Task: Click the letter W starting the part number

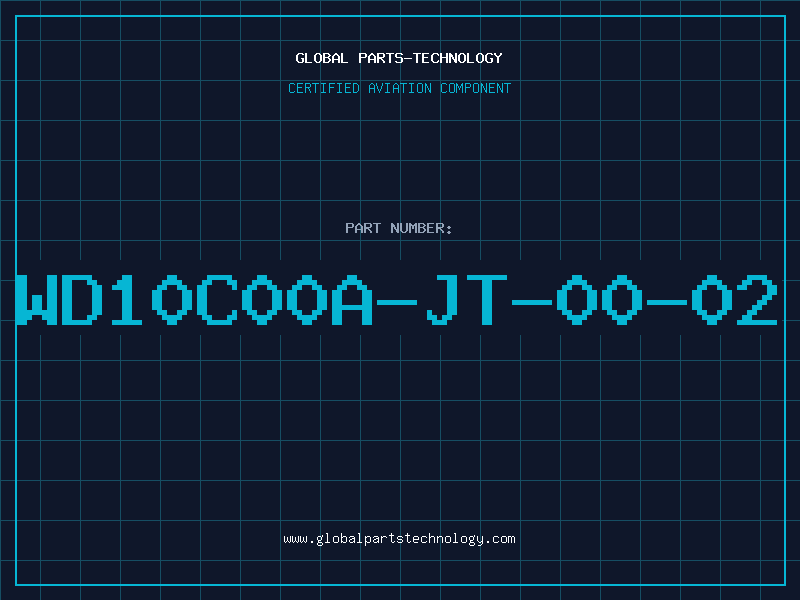Action: [37, 299]
